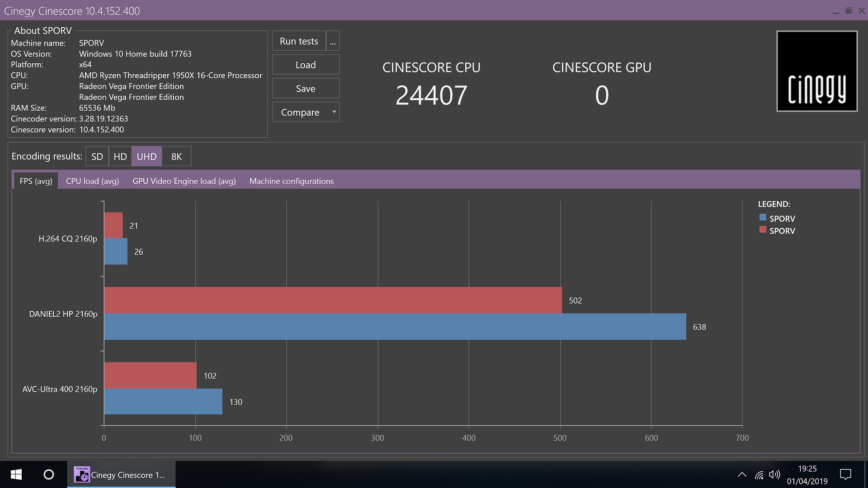This screenshot has height=488, width=868.
Task: Select 8K encoding results
Action: click(x=176, y=156)
